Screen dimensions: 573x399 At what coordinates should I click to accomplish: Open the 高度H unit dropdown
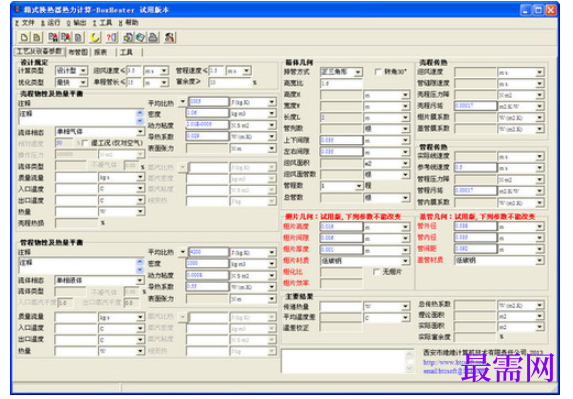pyautogui.click(x=405, y=95)
